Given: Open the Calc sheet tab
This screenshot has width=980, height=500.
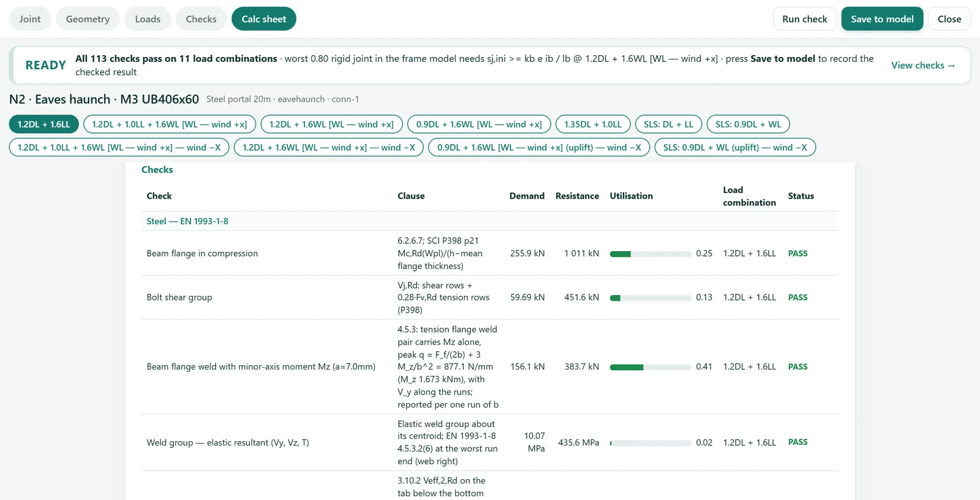Looking at the screenshot, I should tap(264, 19).
